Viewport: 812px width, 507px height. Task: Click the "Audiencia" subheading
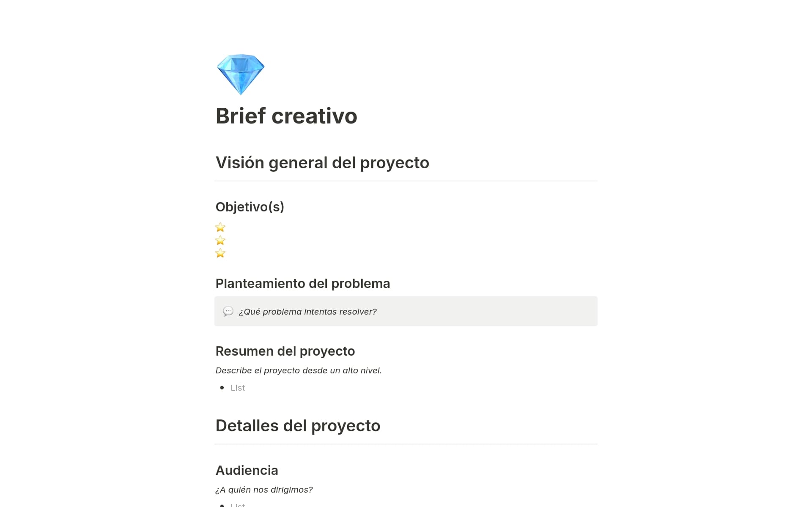247,470
